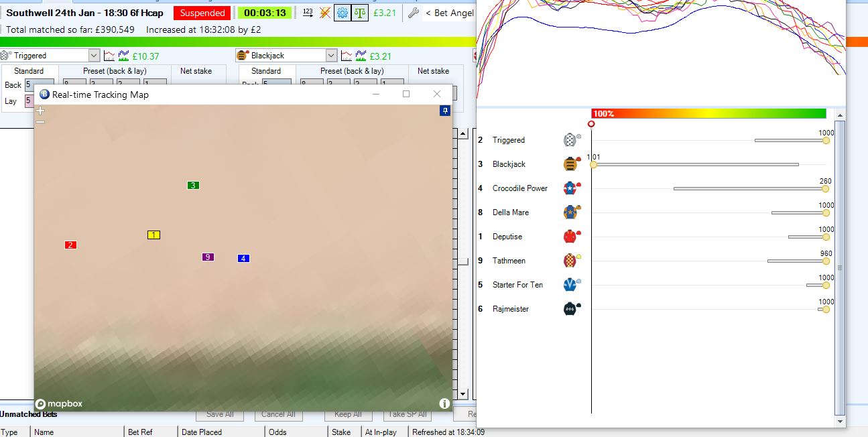
Task: Switch to the Preset (back & lay) tab
Action: pos(115,71)
